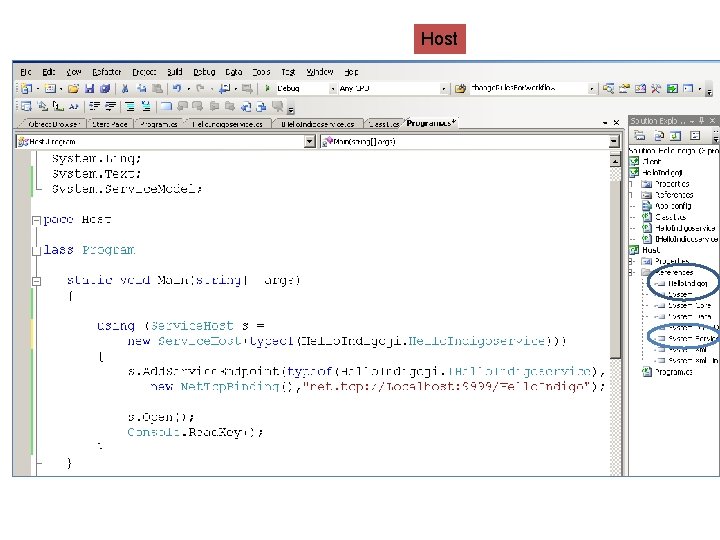Click the Start Debugging green arrow

pyautogui.click(x=267, y=88)
